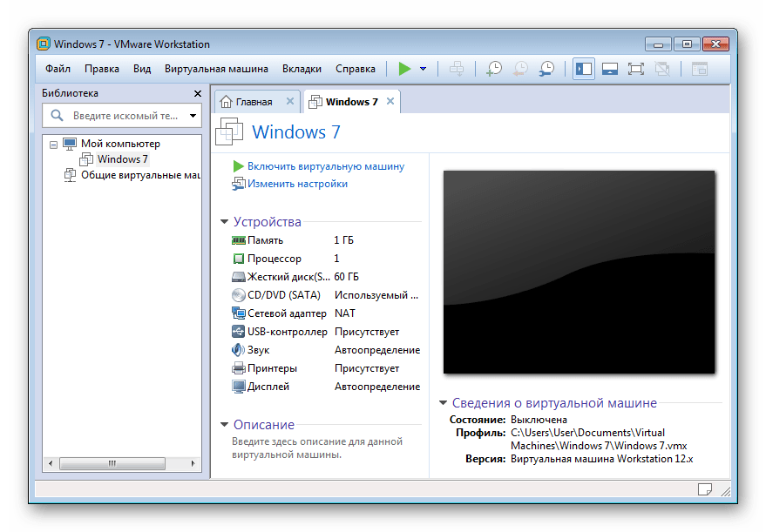Open the Вид menu
Image resolution: width=766 pixels, height=532 pixels.
(x=142, y=69)
